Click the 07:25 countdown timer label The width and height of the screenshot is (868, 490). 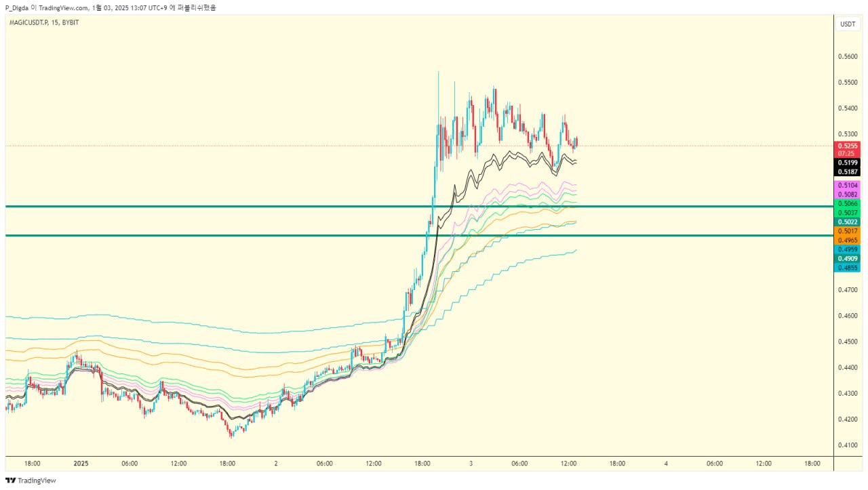[x=848, y=154]
